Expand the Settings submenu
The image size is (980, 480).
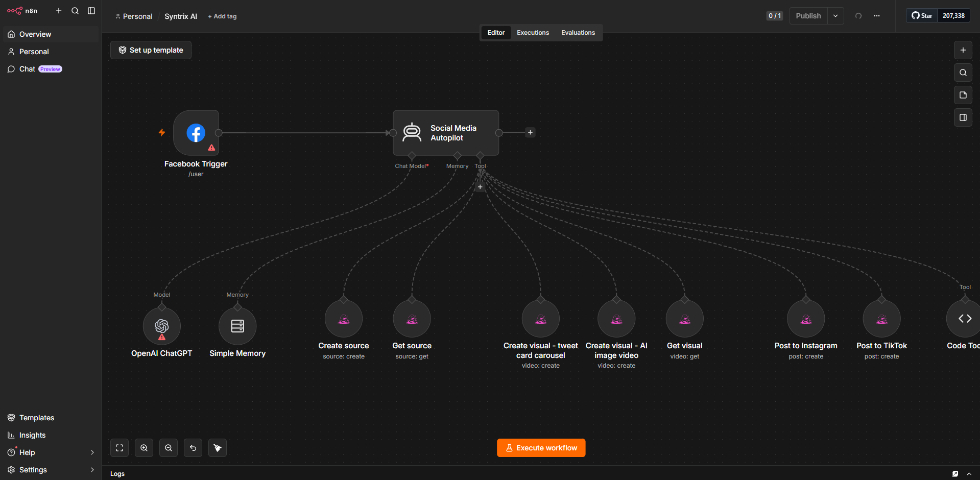[x=92, y=470]
